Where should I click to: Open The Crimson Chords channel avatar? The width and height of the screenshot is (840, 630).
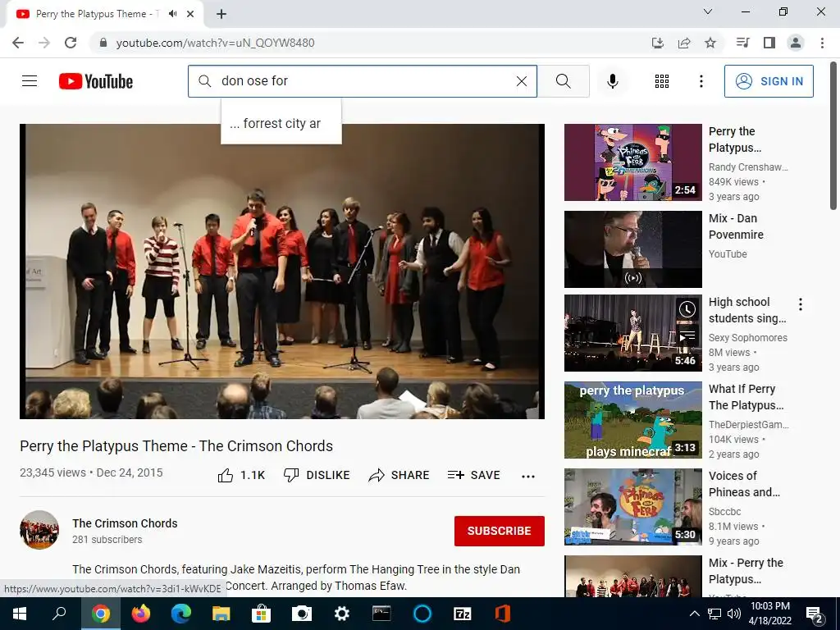click(x=39, y=530)
